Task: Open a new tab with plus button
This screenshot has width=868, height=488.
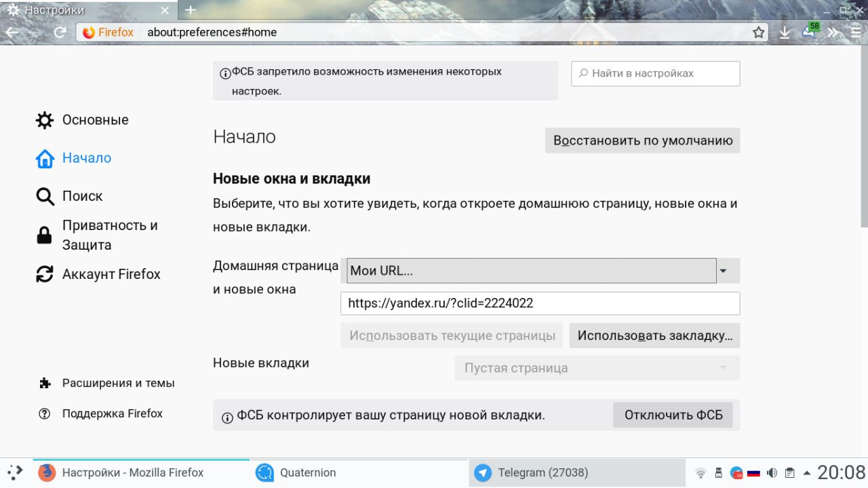Action: point(191,10)
